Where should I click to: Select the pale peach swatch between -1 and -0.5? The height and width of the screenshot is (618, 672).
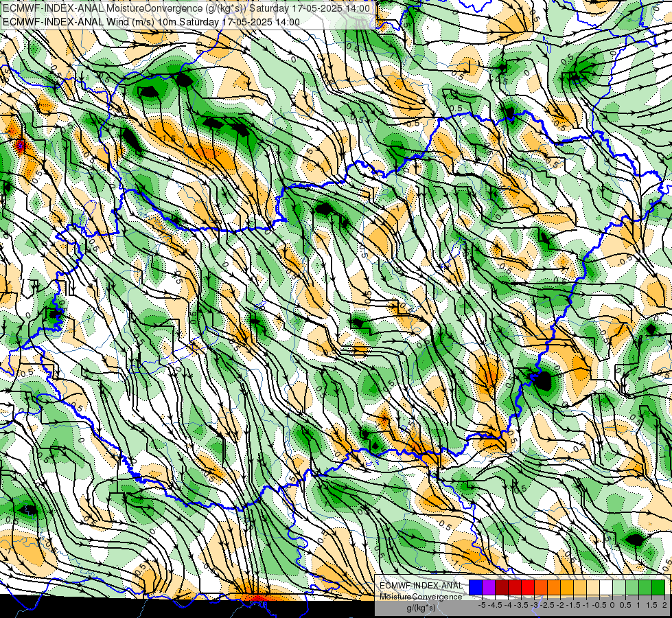coord(592,588)
